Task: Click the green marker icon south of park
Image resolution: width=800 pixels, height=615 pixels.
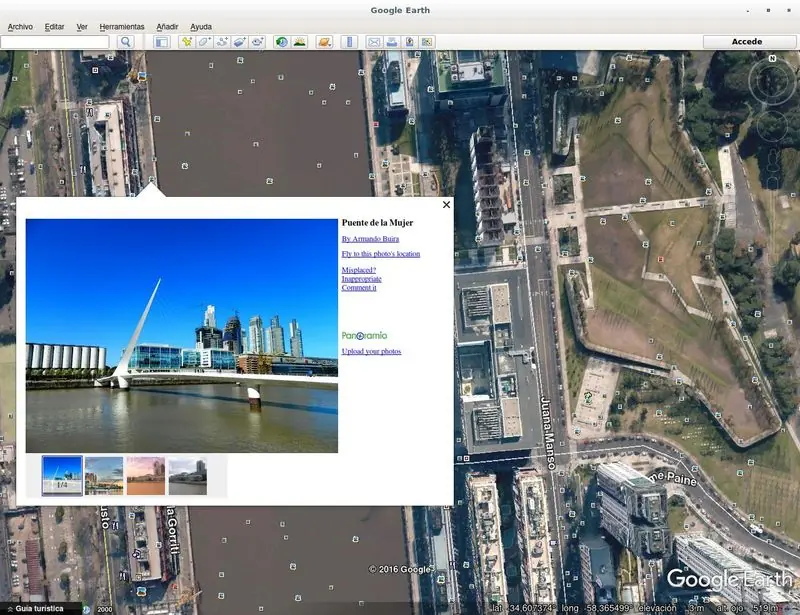Action: (588, 396)
